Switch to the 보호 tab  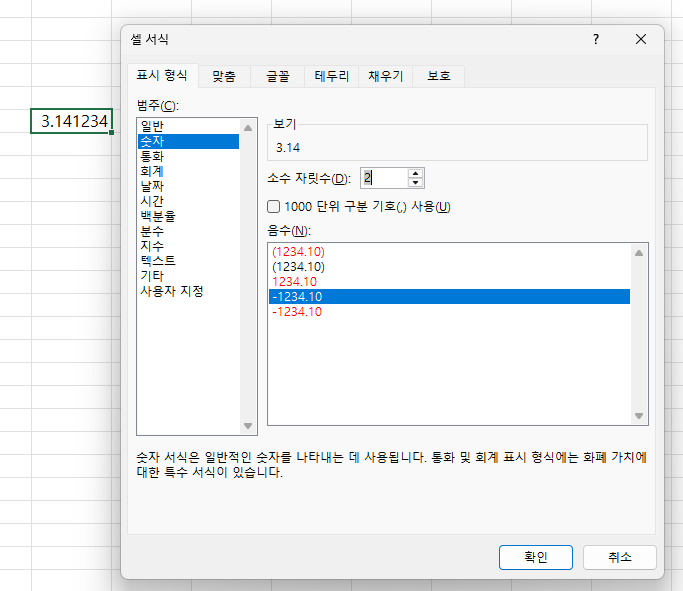click(439, 76)
